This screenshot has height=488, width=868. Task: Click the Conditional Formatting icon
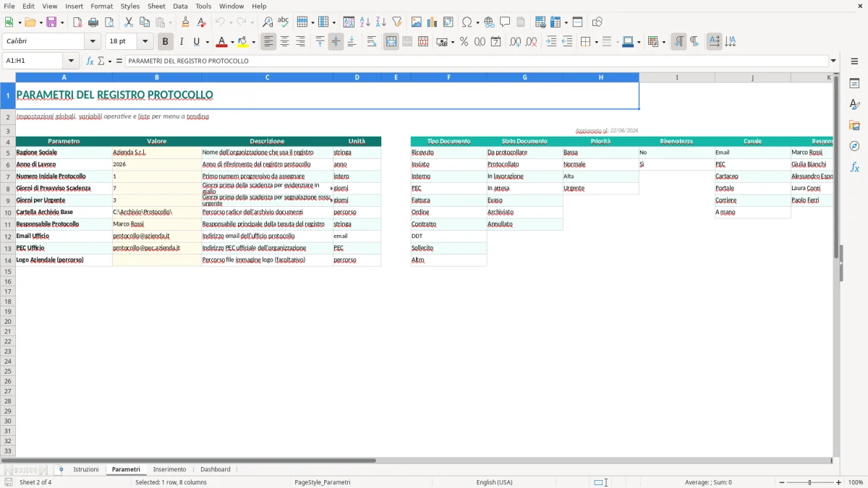[653, 42]
